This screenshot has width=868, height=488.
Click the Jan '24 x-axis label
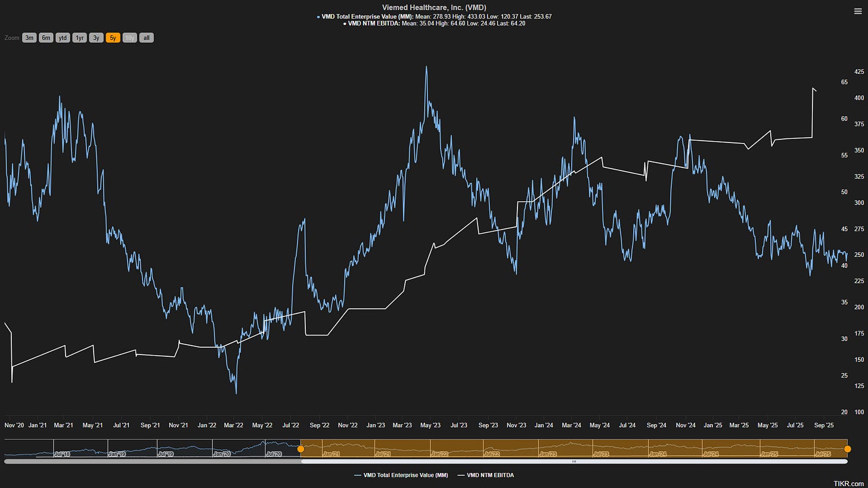(543, 425)
